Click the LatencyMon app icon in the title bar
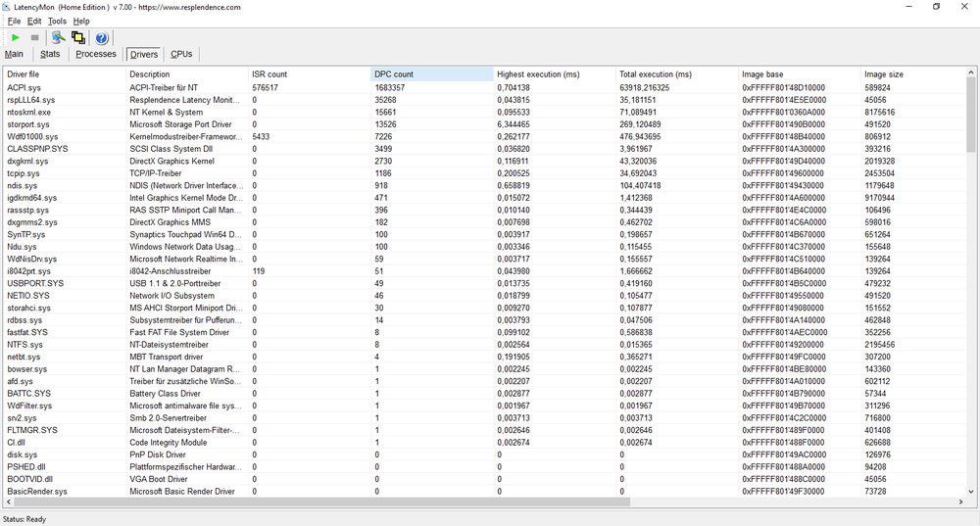 (9, 7)
